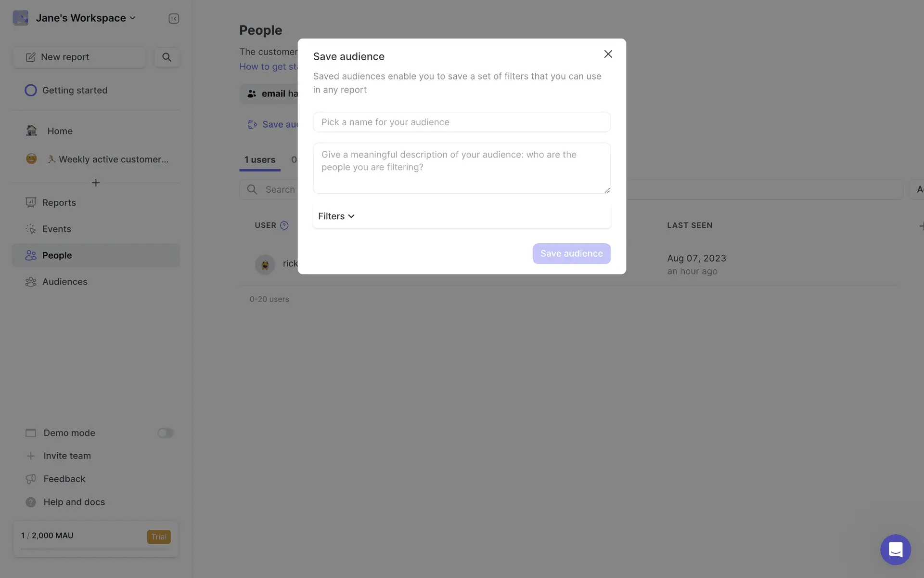Open the intercom chat bubble icon
This screenshot has width=924, height=578.
tap(895, 549)
